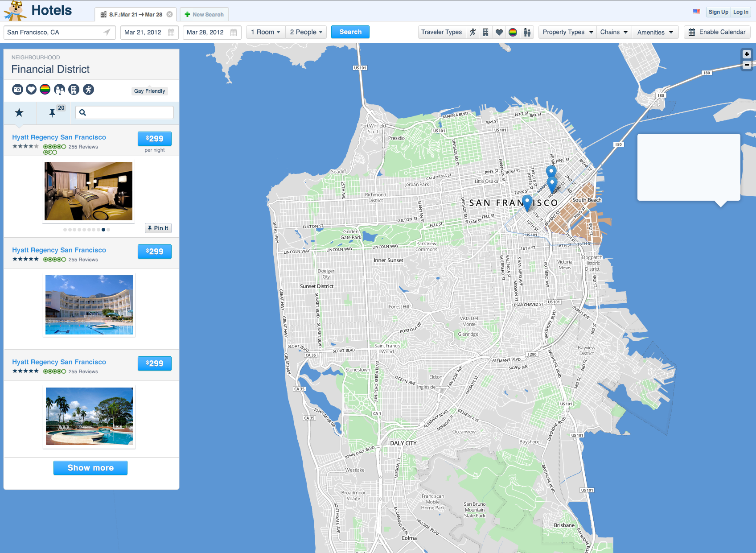Select the S.F.:Mar 21→Mar 28 tab

click(136, 14)
